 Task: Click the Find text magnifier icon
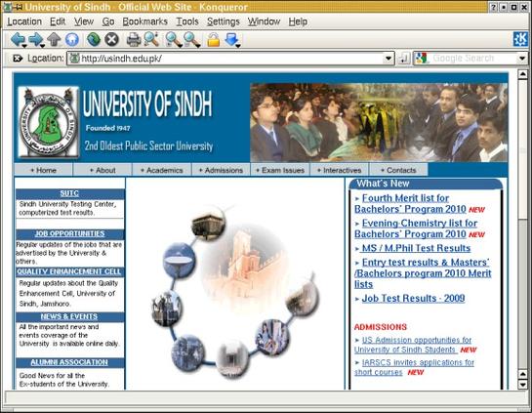pos(151,39)
